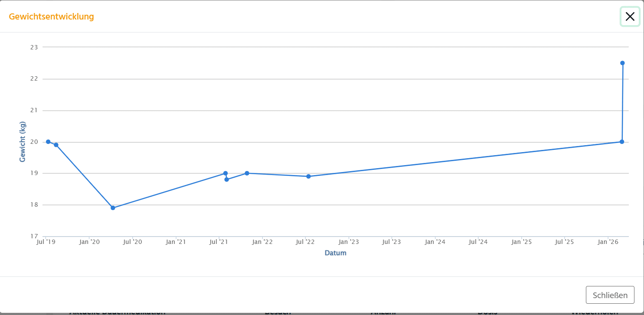Viewport: 644px width, 315px height.
Task: Select the lowest data point near 17.9 kg
Action: (113, 208)
